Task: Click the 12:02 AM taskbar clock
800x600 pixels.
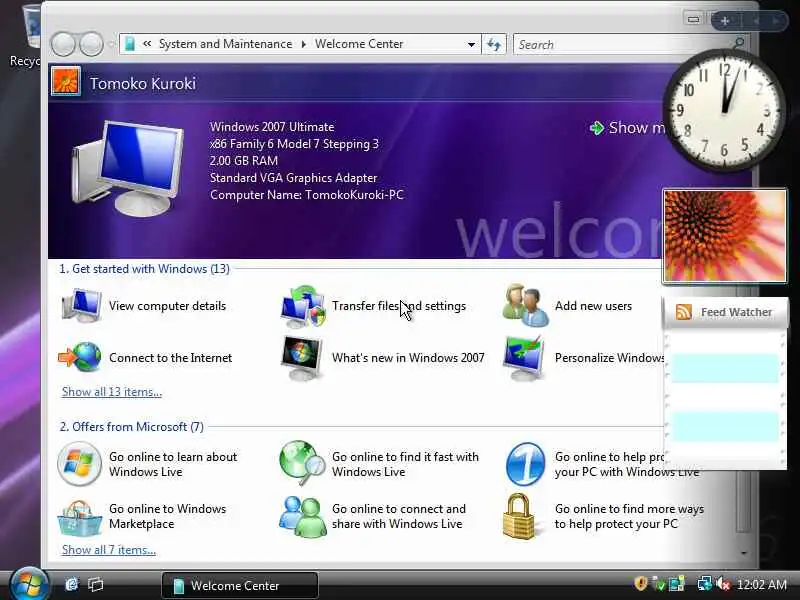Action: coord(762,584)
